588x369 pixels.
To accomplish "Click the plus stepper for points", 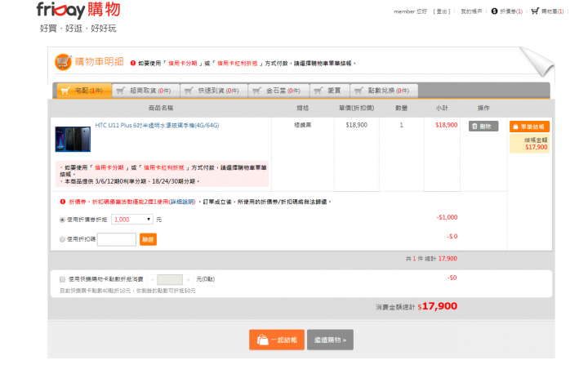I will pyautogui.click(x=188, y=279).
